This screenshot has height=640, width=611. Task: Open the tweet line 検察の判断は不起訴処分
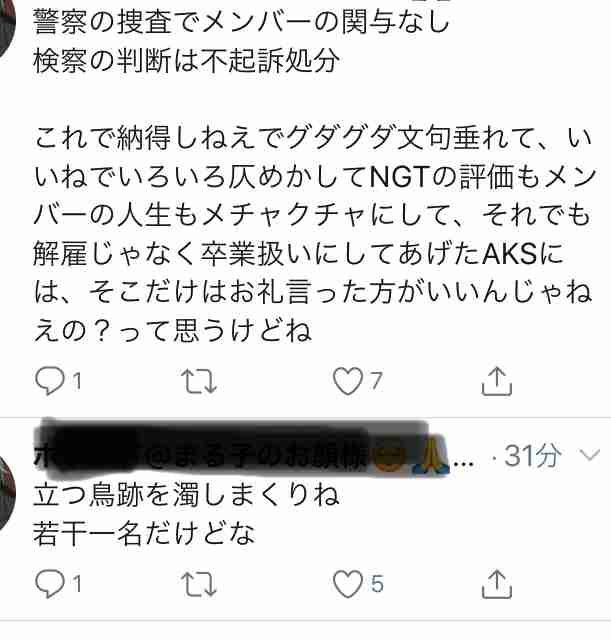(x=186, y=61)
